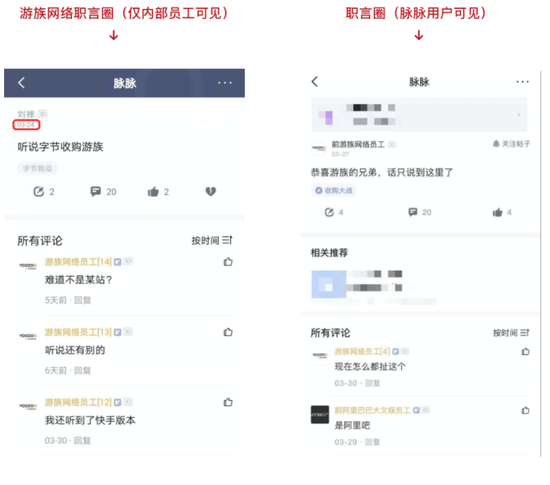This screenshot has height=485, width=550.
Task: Reply to the 5天前 comment via 回复
Action: point(82,300)
